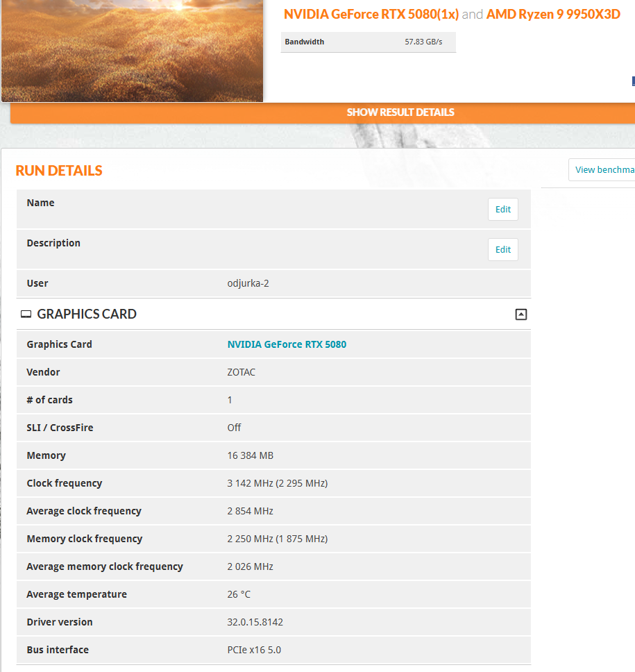Click the RUN DETAILS heading

coord(59,171)
